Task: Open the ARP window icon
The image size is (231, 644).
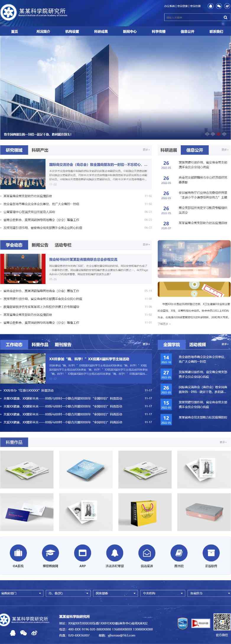Action: (82, 553)
